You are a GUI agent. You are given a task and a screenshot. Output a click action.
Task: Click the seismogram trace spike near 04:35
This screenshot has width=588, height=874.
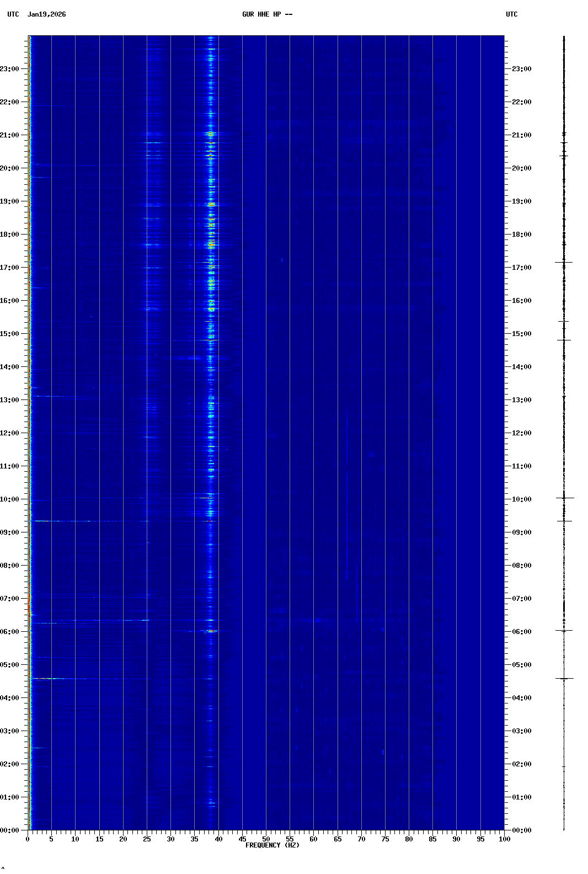tap(564, 679)
